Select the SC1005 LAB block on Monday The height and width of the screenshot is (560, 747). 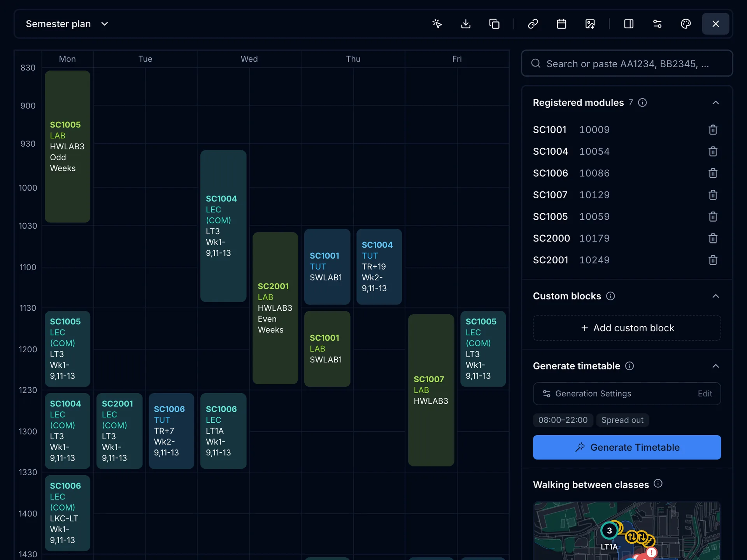67,147
